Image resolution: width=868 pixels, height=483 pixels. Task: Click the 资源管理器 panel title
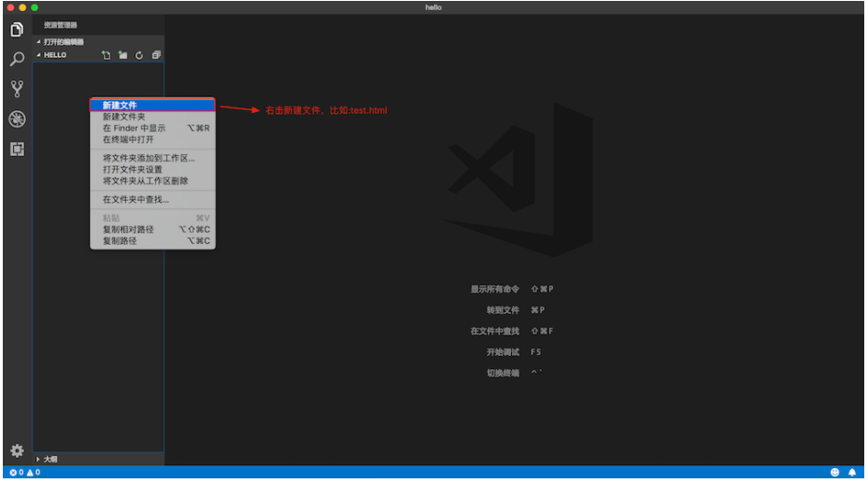pos(61,25)
